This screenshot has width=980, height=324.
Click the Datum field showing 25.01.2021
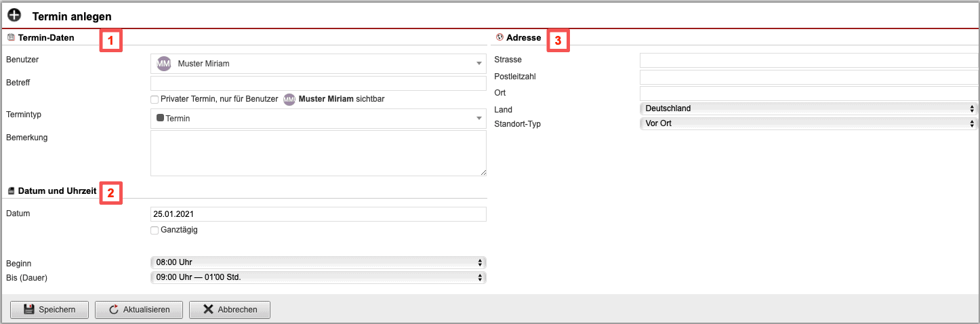(318, 214)
